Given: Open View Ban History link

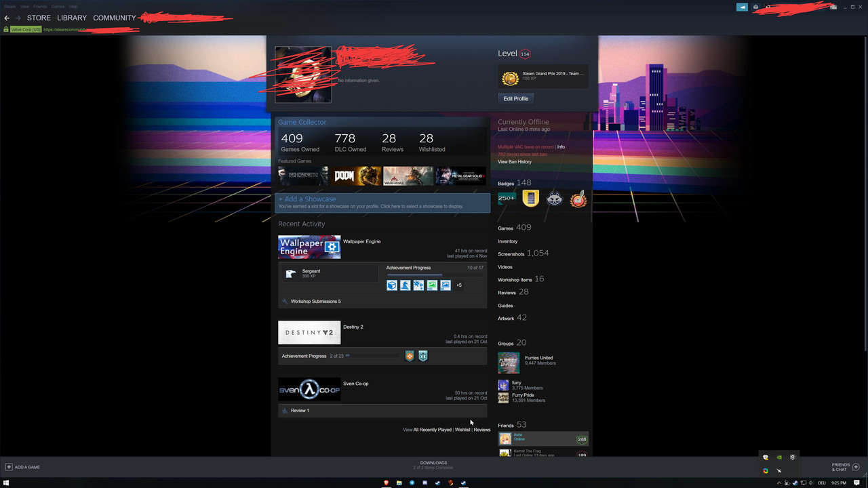Looking at the screenshot, I should [515, 162].
